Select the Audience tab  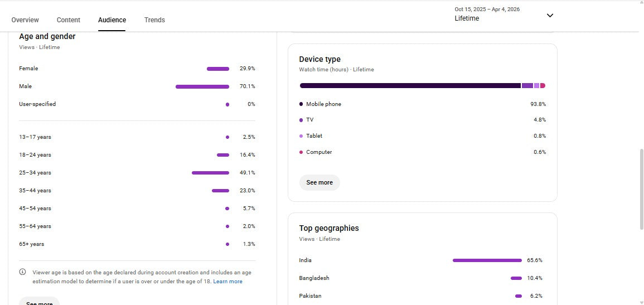click(112, 20)
